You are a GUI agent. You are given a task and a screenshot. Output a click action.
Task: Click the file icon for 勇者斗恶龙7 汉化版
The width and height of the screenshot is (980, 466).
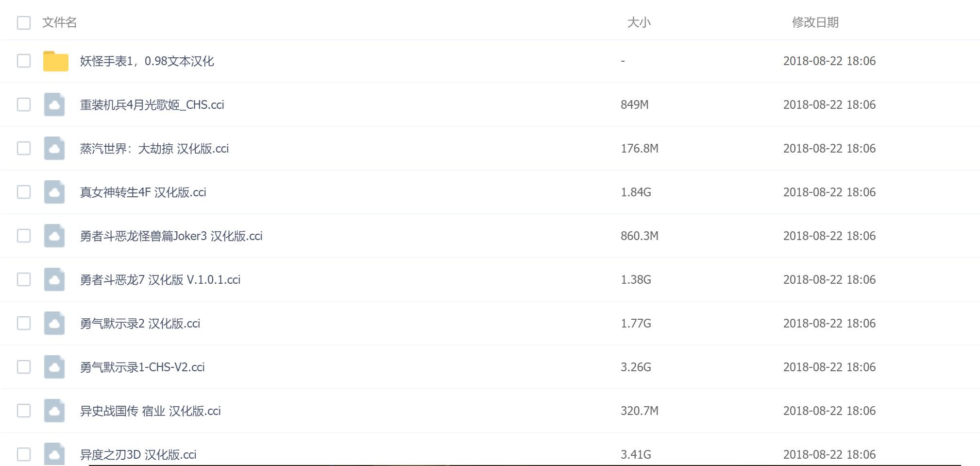tap(54, 279)
